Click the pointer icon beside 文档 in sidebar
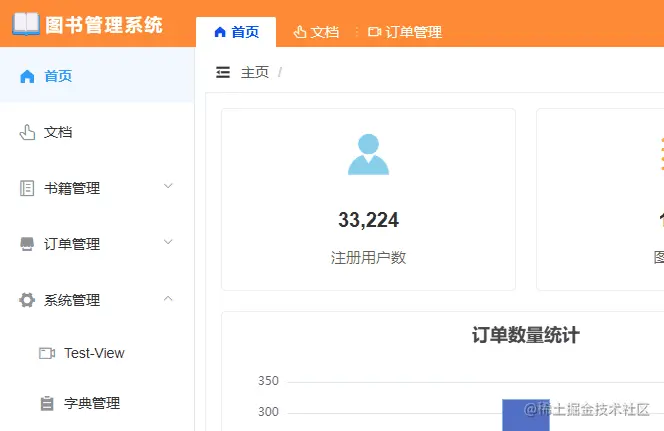 [27, 132]
